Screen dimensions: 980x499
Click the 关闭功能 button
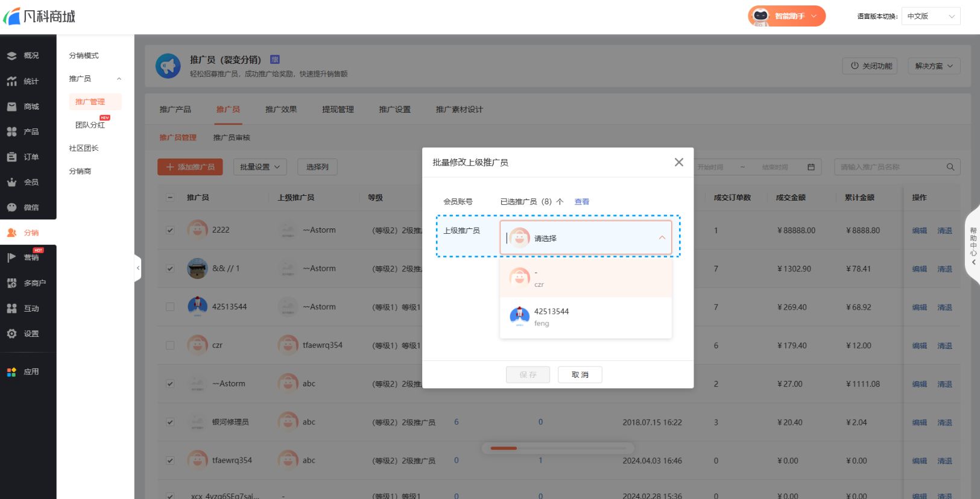(x=870, y=66)
